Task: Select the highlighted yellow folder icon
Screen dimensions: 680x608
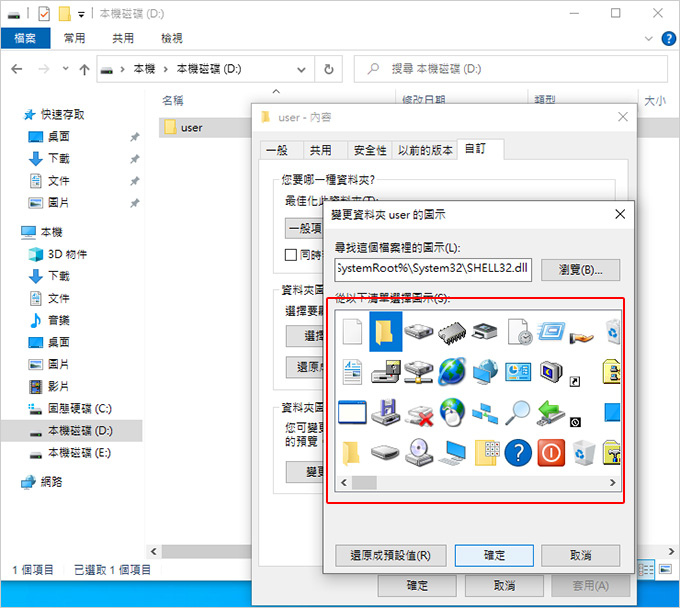Action: point(386,331)
